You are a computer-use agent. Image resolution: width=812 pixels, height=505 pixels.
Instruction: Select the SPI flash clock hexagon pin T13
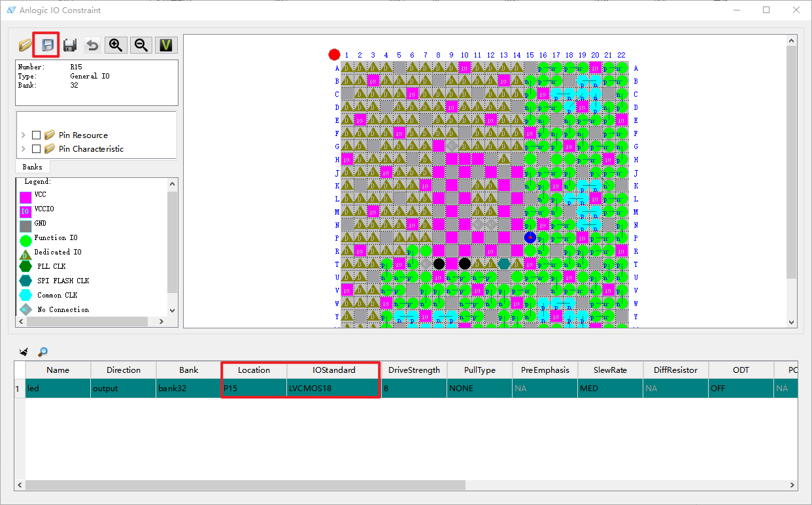[504, 264]
